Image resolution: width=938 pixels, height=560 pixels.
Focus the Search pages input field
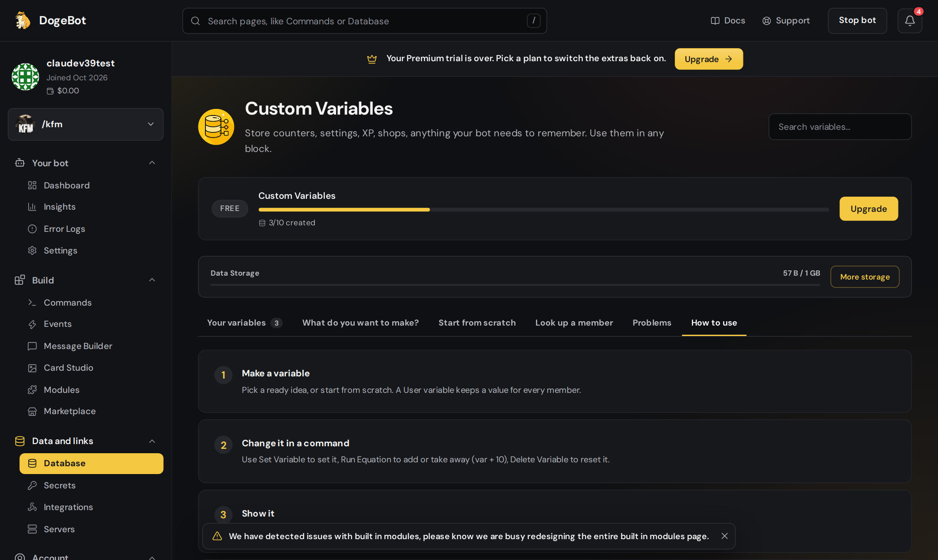point(364,21)
